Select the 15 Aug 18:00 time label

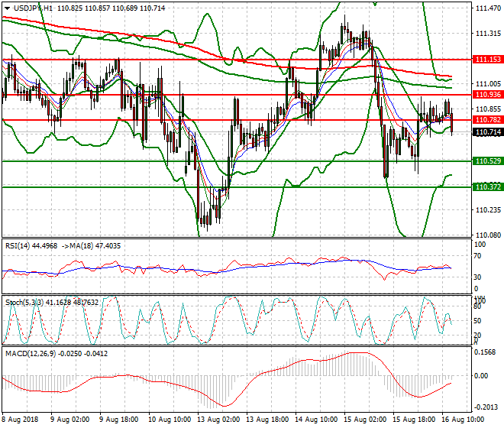tap(414, 420)
